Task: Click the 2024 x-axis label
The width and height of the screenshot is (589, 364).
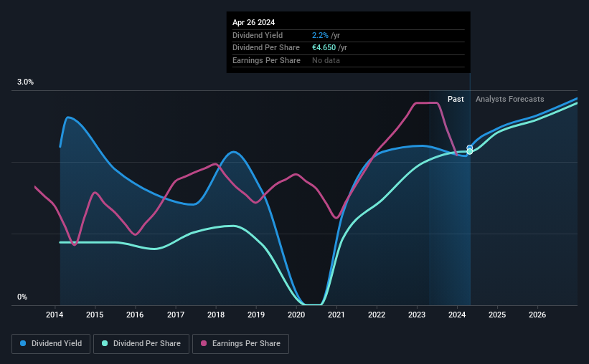Action: click(457, 315)
